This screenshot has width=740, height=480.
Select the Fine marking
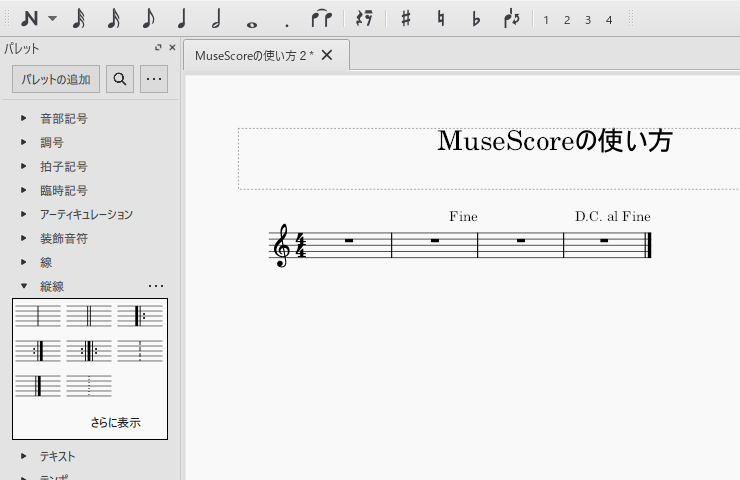[x=463, y=216]
